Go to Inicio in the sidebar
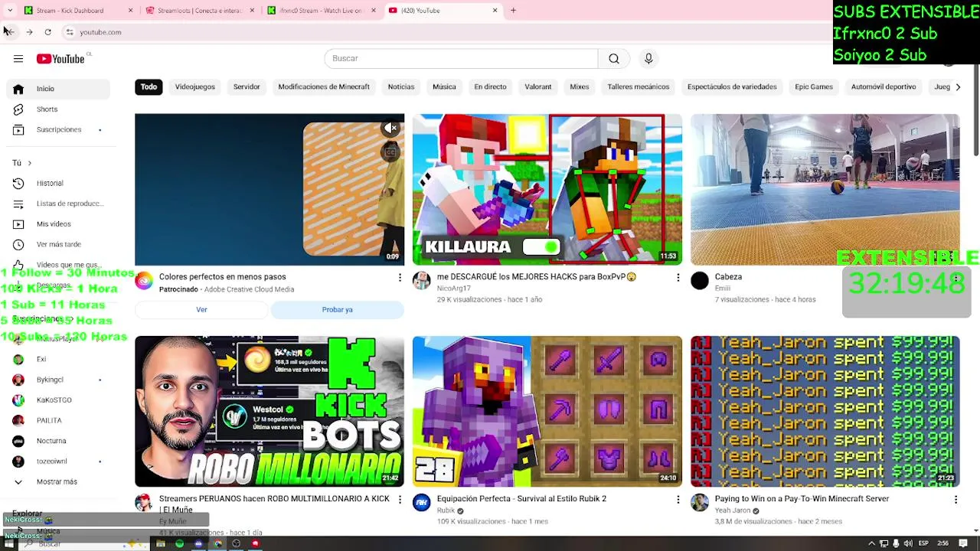Viewport: 980px width, 551px height. pos(58,89)
